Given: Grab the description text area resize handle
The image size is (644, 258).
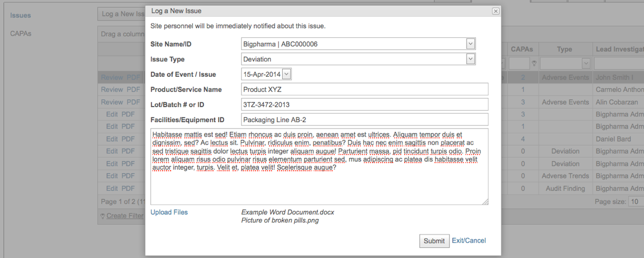Looking at the screenshot, I should tap(485, 201).
